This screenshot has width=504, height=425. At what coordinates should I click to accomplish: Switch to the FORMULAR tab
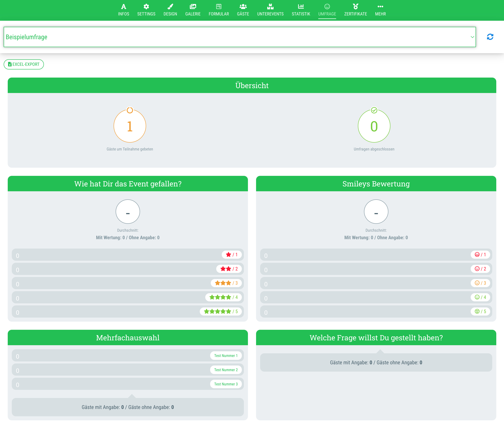[219, 10]
